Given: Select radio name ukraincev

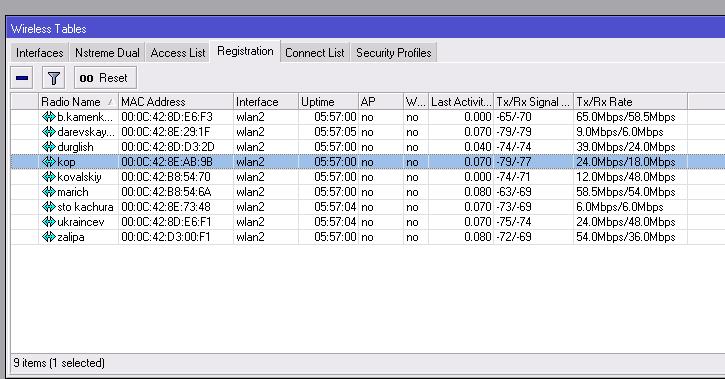Looking at the screenshot, I should click(x=80, y=222).
